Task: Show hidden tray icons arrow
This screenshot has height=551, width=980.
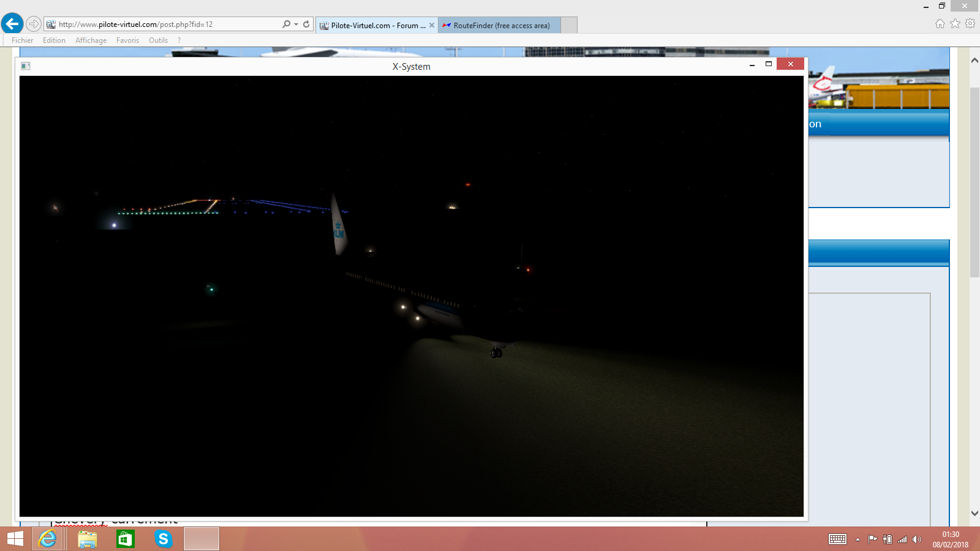Action: [x=858, y=539]
